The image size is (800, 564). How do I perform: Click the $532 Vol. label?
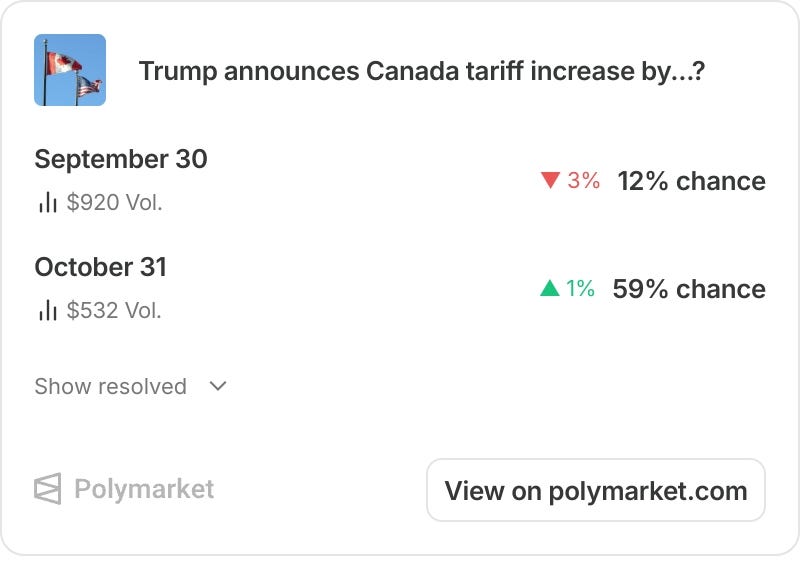pos(114,310)
